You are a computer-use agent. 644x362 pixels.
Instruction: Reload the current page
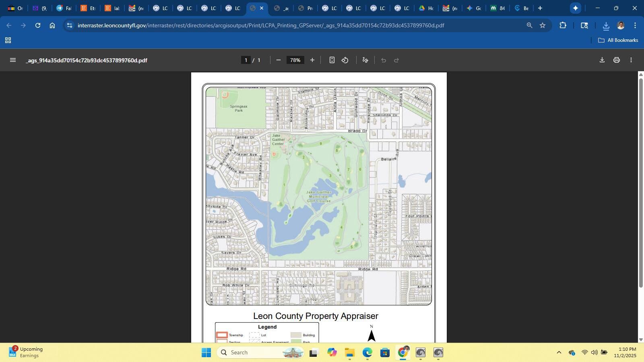pos(38,25)
